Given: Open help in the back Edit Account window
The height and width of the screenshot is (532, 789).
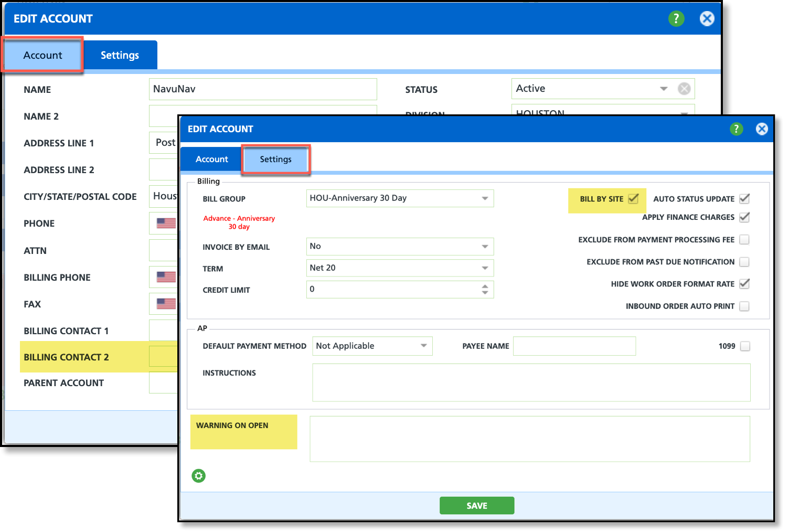Looking at the screenshot, I should (x=676, y=19).
